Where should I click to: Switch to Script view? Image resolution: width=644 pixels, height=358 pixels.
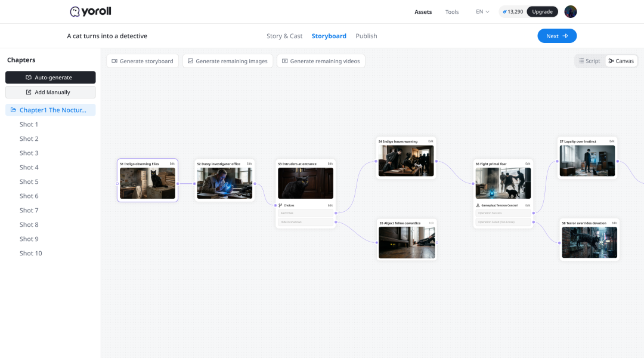[x=589, y=61]
